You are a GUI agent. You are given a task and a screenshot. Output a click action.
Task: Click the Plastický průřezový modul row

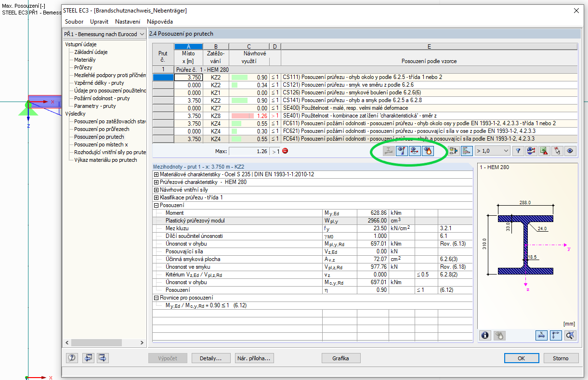pos(313,221)
